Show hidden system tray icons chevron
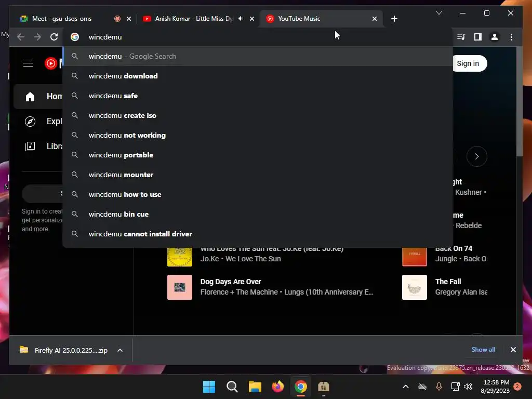 pyautogui.click(x=405, y=387)
